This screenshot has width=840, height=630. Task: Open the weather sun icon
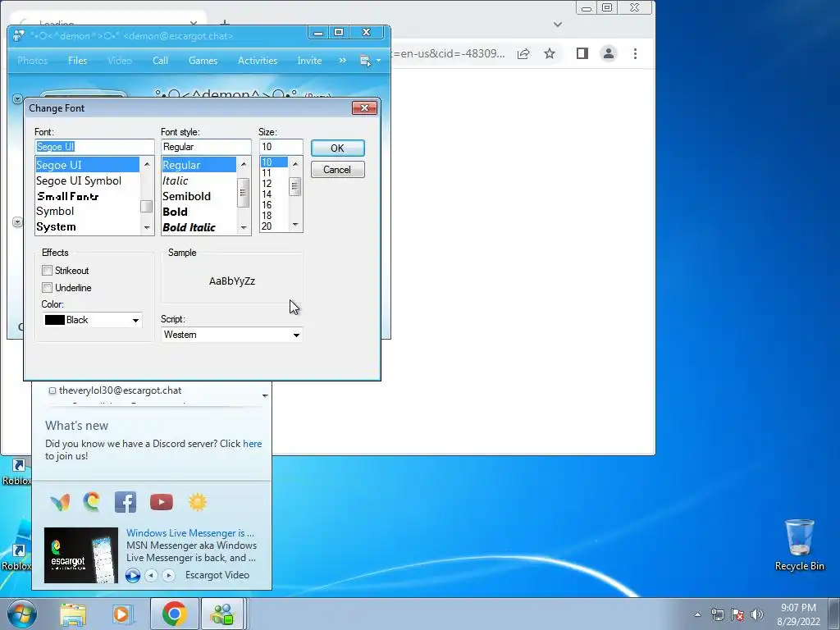click(197, 502)
